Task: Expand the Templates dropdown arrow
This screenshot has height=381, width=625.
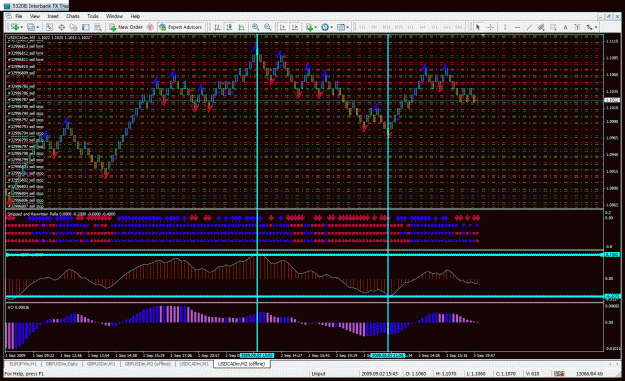Action: click(348, 27)
